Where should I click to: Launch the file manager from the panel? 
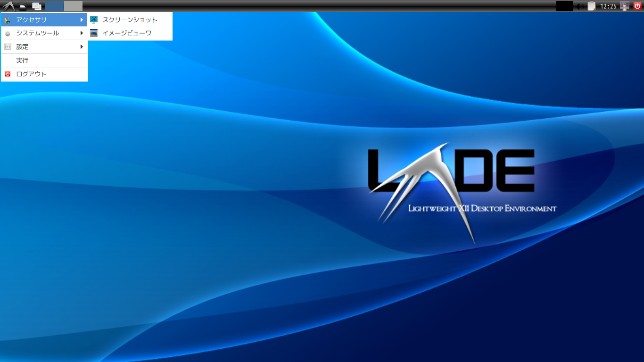23,6
